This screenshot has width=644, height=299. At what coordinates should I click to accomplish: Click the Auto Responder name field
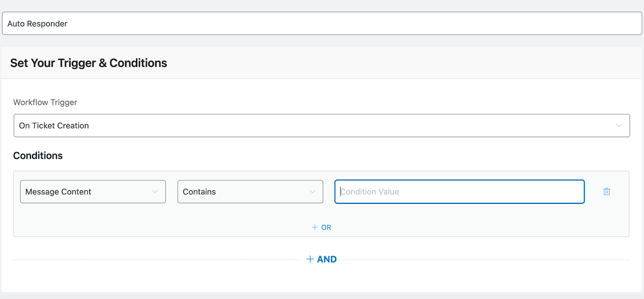pos(322,23)
